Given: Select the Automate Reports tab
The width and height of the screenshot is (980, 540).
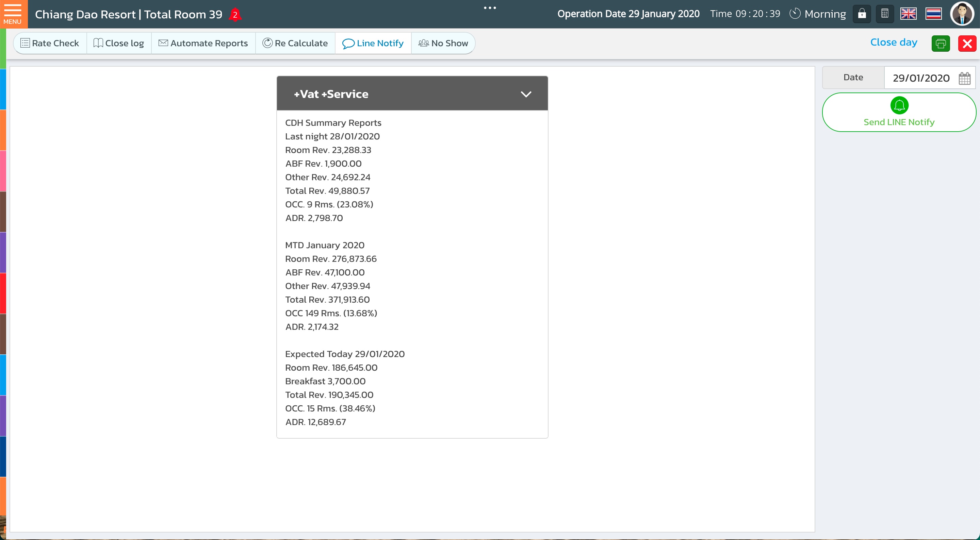Looking at the screenshot, I should (203, 43).
